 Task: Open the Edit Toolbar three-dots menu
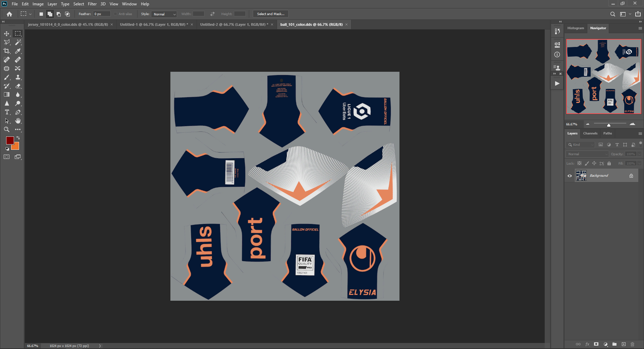[18, 129]
